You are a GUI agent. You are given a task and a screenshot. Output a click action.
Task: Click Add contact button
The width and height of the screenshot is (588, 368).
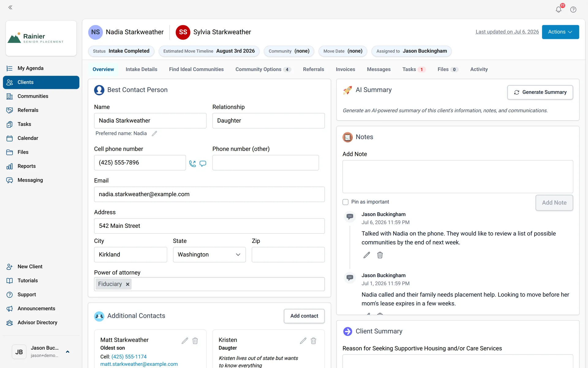tap(304, 316)
